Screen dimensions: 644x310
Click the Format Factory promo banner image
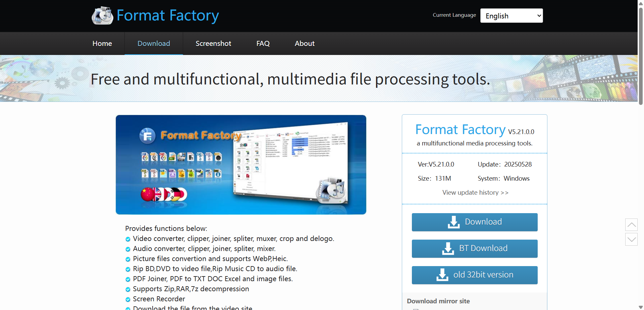point(241,165)
